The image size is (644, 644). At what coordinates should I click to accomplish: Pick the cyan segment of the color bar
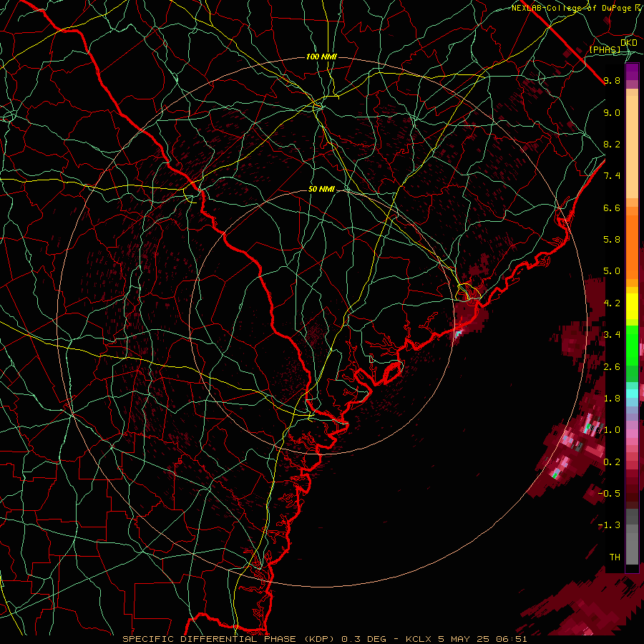coord(632,394)
